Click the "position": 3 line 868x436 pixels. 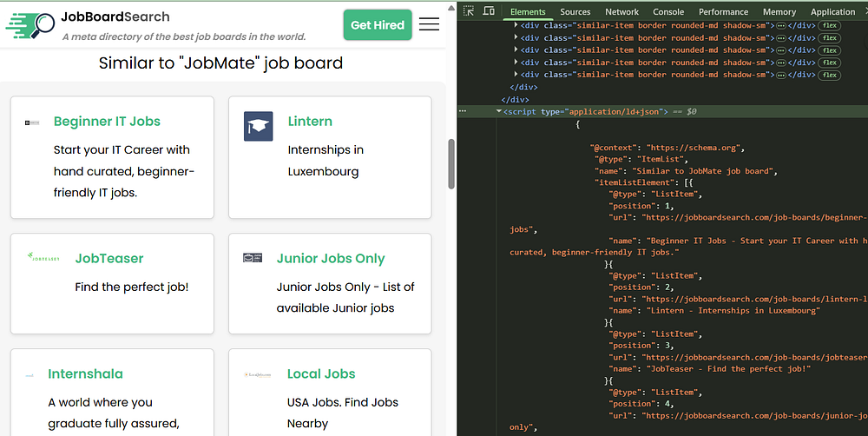(x=641, y=345)
